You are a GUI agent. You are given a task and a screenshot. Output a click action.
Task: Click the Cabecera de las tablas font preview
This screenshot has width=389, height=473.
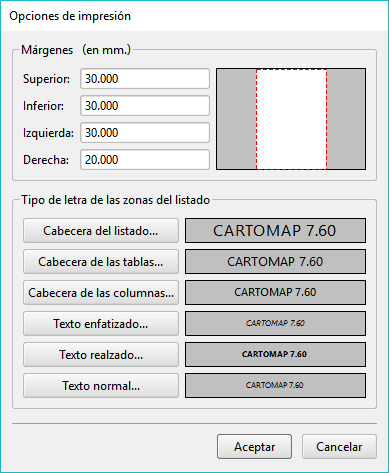275,262
